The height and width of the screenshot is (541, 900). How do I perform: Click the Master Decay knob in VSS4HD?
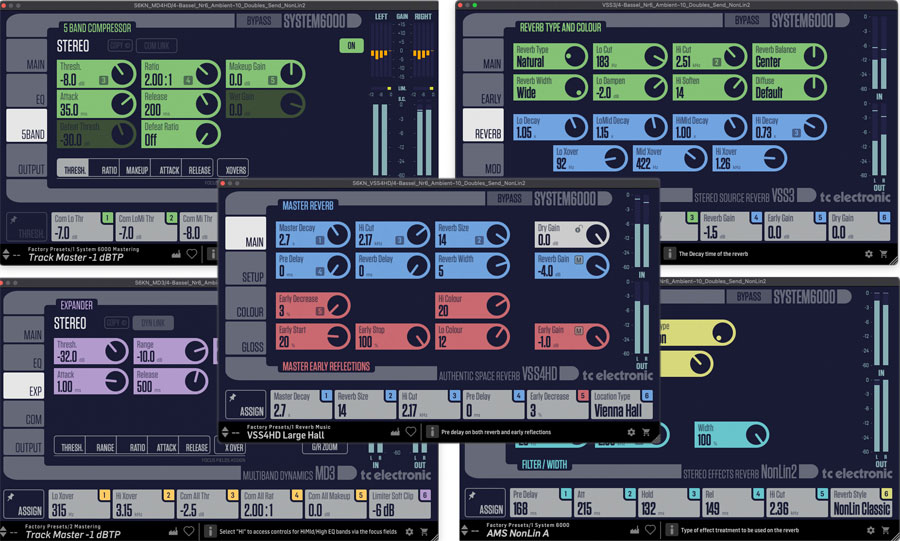(338, 234)
